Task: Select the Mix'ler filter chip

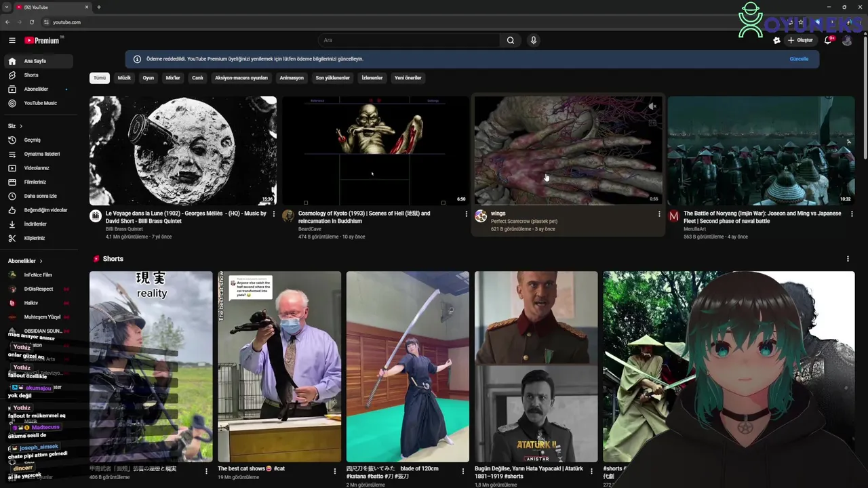Action: pos(173,78)
